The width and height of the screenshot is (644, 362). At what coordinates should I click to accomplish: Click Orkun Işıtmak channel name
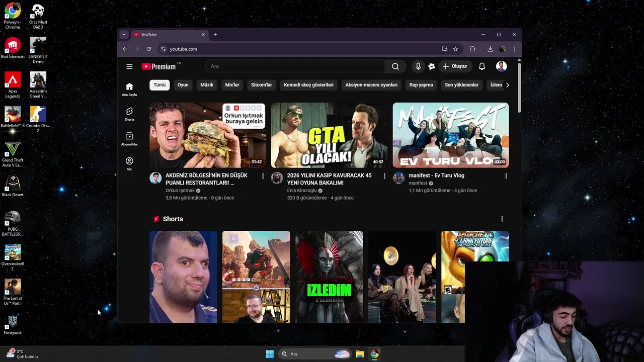click(x=180, y=191)
